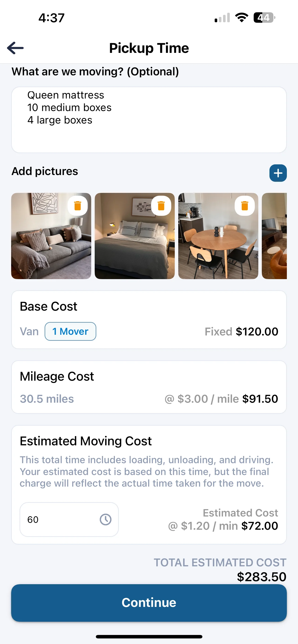The image size is (298, 644).
Task: Open the bedroom picture thumbnail
Action: [x=135, y=236]
